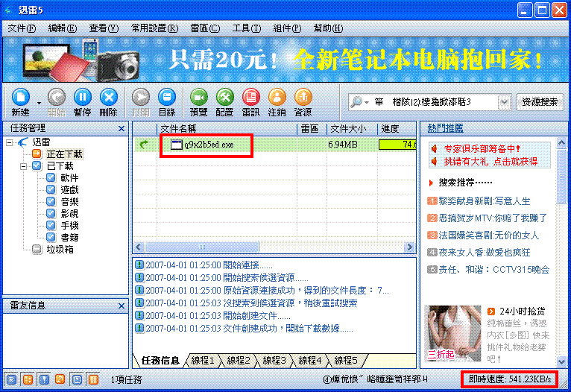Close the 任務管理 panel
Image resolution: width=571 pixels, height=392 pixels.
tap(122, 128)
